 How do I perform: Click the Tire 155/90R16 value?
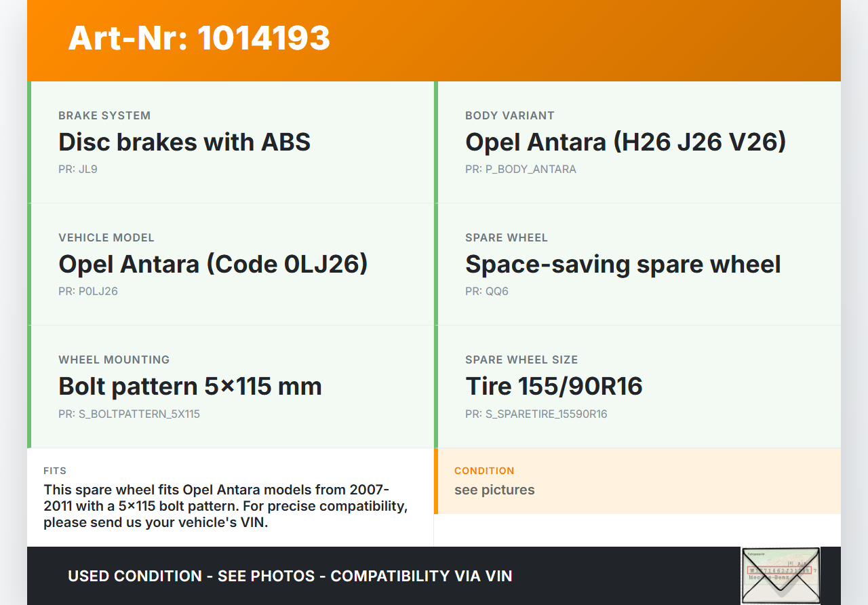click(553, 387)
